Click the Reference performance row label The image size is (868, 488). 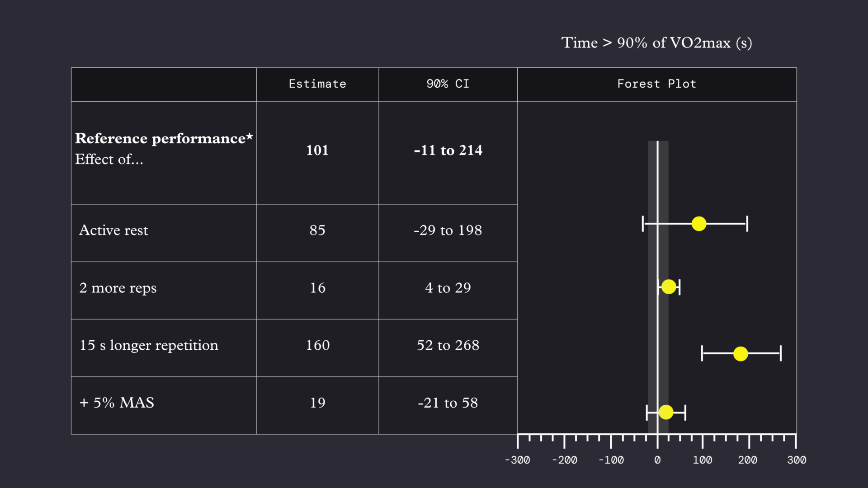pos(164,138)
